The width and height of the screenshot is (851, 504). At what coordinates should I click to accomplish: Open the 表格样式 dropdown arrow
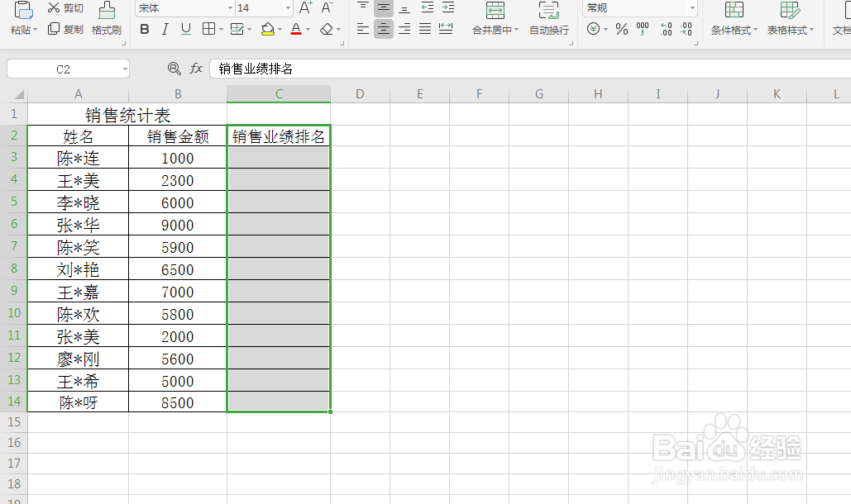811,30
